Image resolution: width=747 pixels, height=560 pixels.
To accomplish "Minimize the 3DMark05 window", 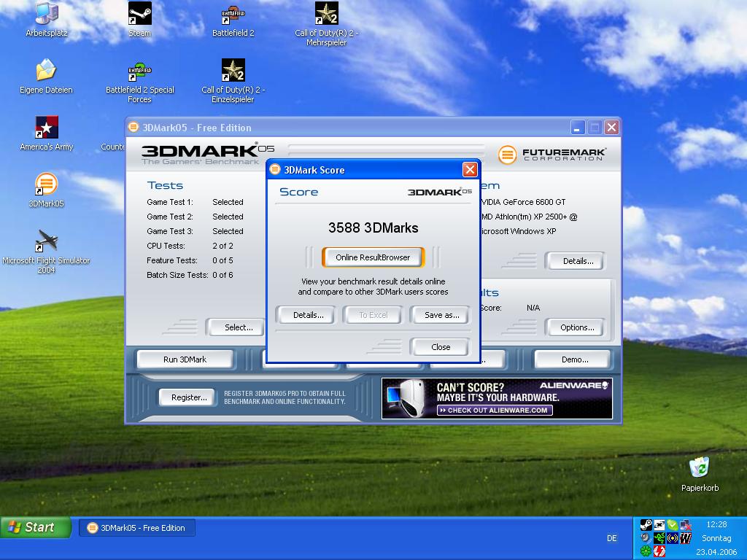I will [x=577, y=128].
